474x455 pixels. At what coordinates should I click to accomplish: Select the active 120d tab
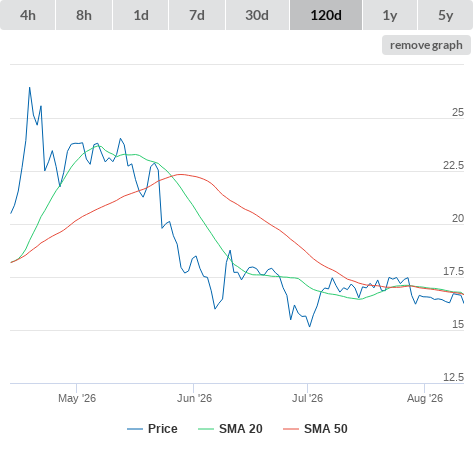[x=326, y=15]
